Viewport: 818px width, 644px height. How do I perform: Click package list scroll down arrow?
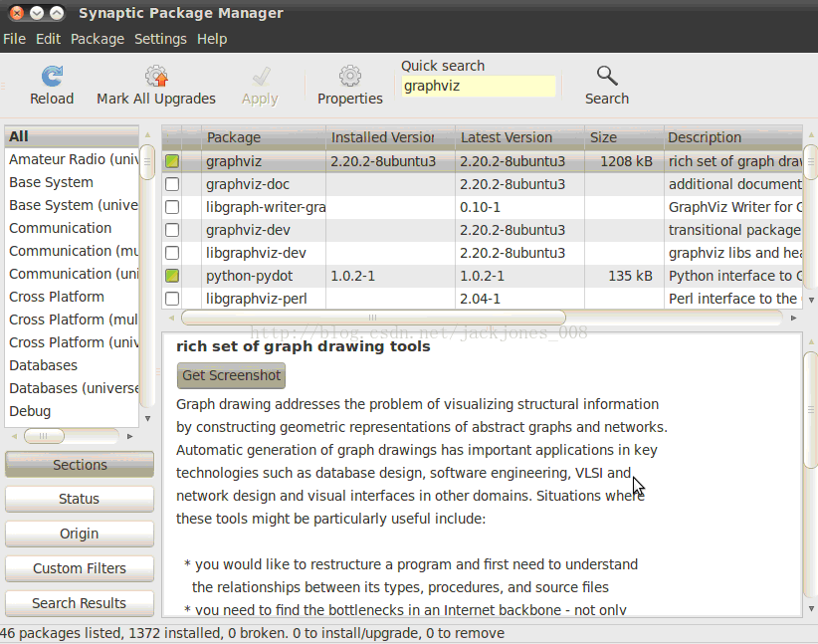811,300
